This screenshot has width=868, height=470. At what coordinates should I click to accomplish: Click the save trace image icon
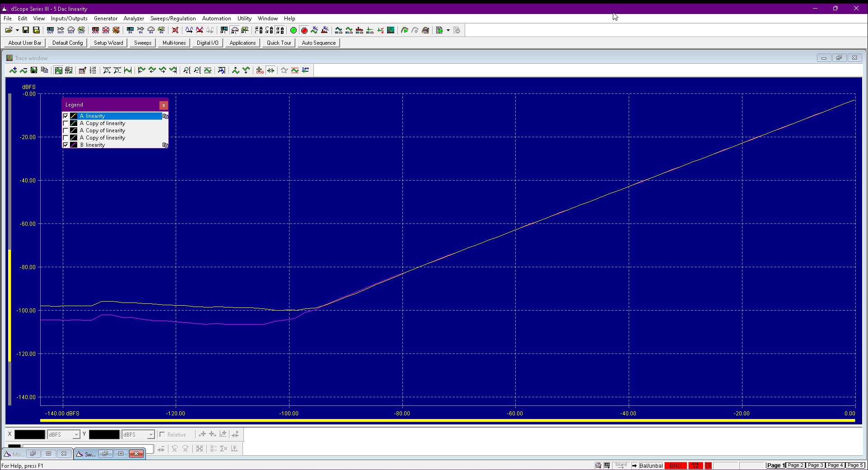[34, 70]
